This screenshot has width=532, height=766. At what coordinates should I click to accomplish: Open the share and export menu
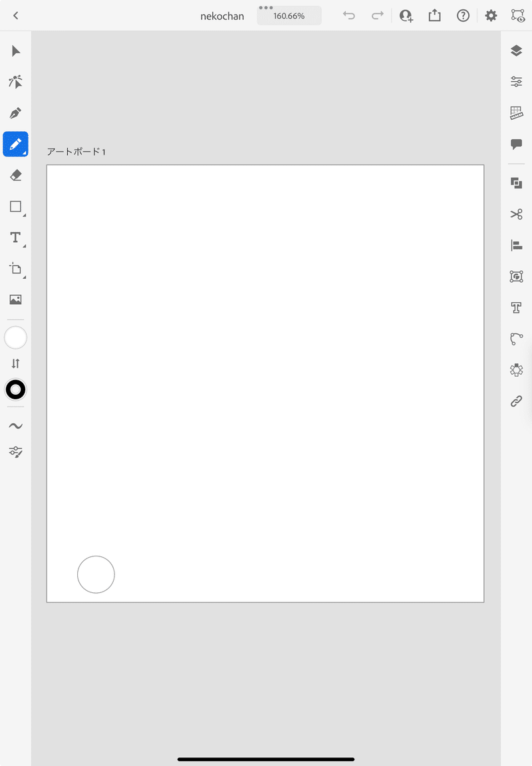(x=434, y=15)
